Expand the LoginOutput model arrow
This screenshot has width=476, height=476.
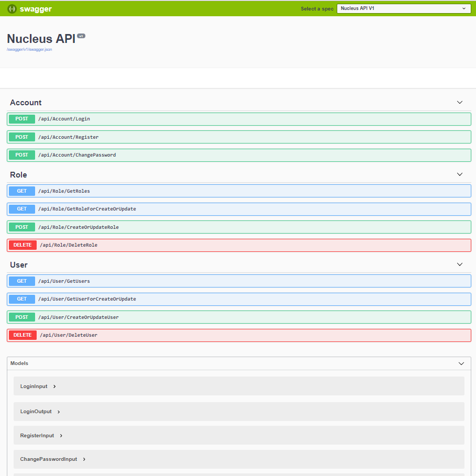(x=59, y=412)
